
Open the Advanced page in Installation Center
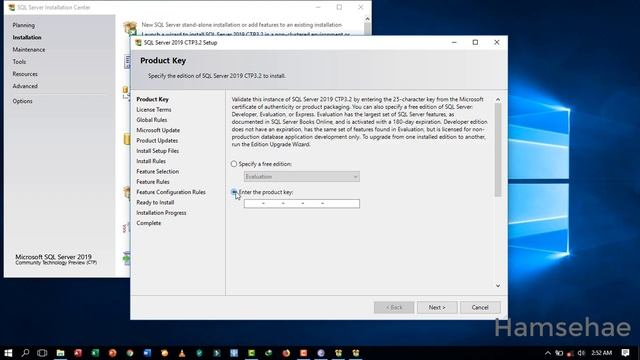click(25, 87)
